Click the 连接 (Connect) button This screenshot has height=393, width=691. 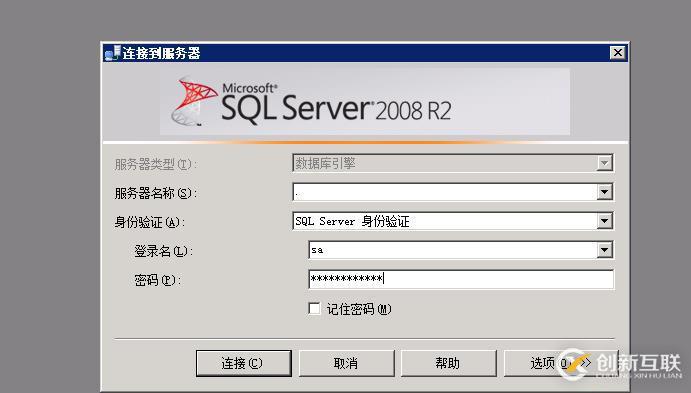(x=244, y=363)
